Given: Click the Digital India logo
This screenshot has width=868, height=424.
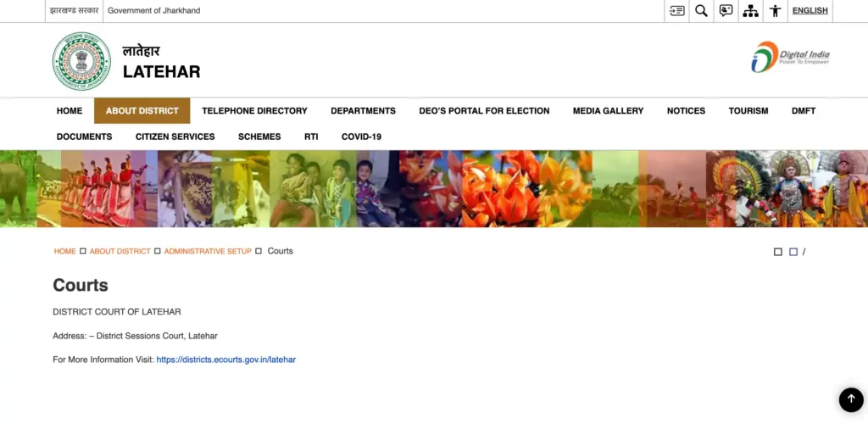Looking at the screenshot, I should [790, 57].
